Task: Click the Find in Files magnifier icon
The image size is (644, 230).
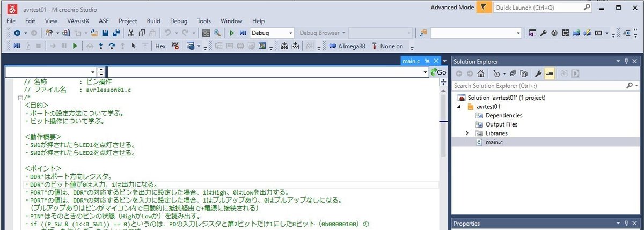Action: click(x=217, y=33)
